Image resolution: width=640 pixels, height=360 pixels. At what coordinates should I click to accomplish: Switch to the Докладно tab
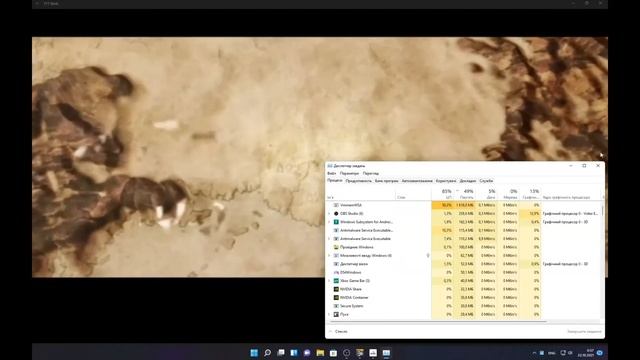[468, 181]
